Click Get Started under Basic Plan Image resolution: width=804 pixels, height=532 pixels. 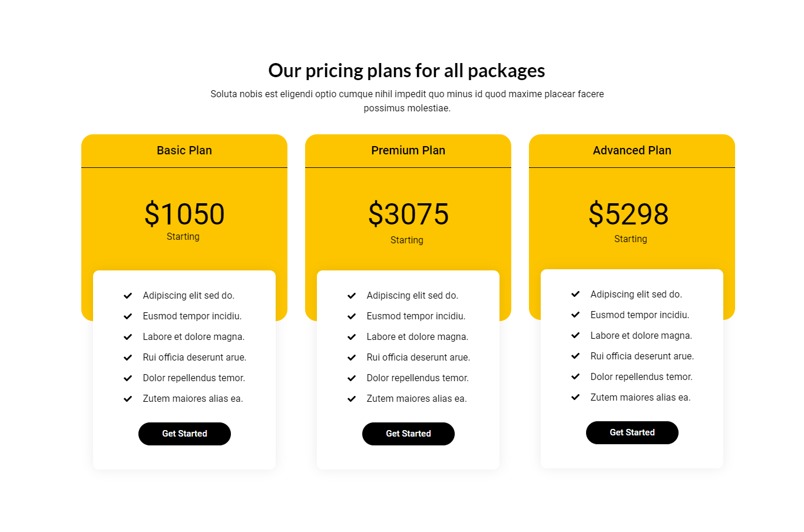click(x=184, y=434)
